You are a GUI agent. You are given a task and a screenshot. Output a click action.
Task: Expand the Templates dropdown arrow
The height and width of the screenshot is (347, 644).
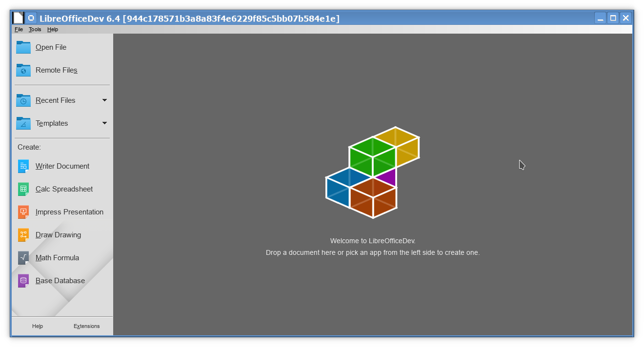104,123
